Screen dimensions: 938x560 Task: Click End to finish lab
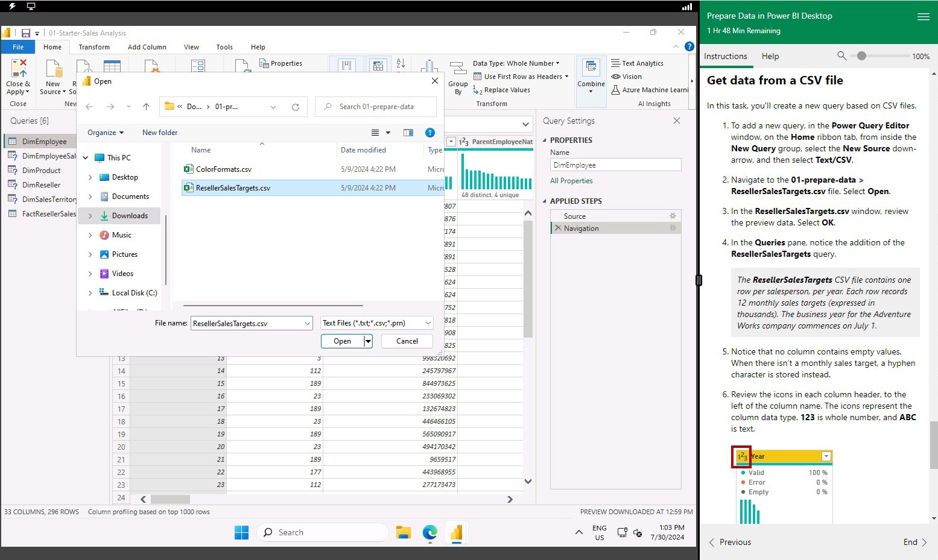(x=915, y=542)
